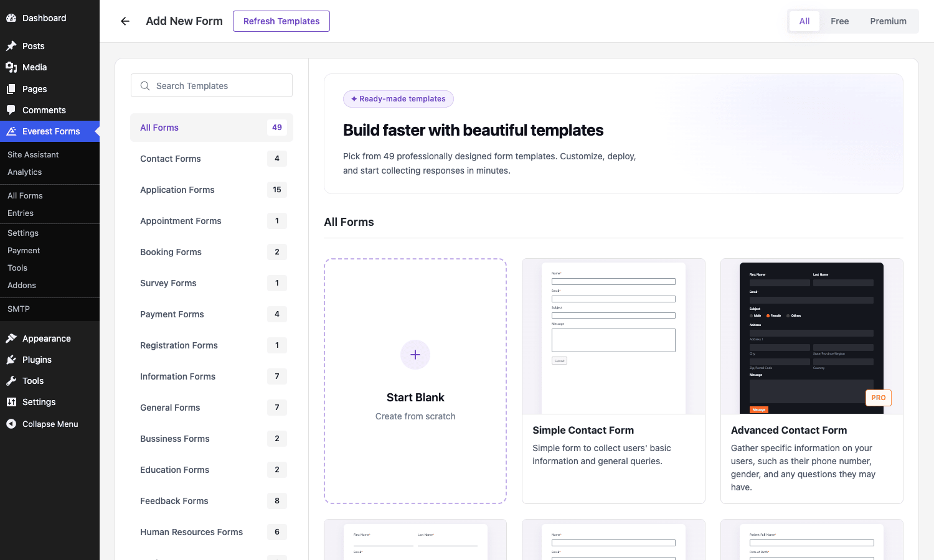The image size is (934, 560).
Task: Click the Appearance brush icon
Action: 11,338
